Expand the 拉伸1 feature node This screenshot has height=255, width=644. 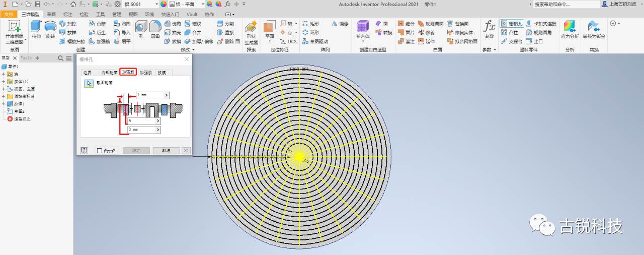click(4, 104)
